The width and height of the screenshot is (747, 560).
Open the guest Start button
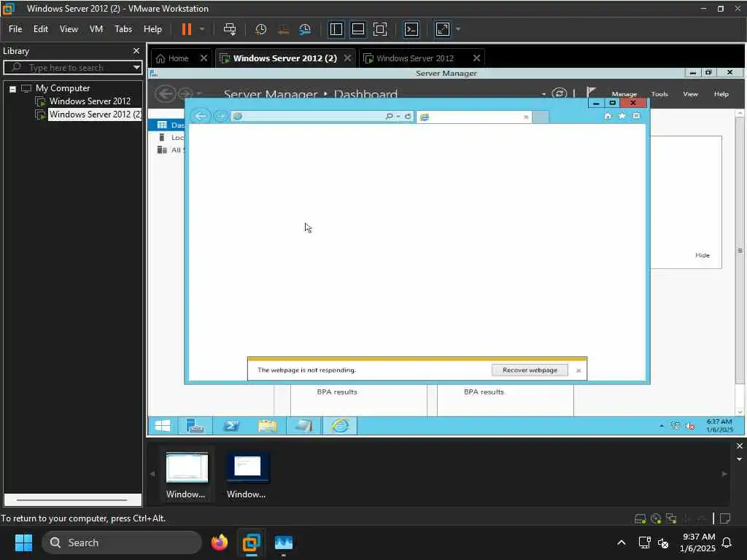coord(163,426)
